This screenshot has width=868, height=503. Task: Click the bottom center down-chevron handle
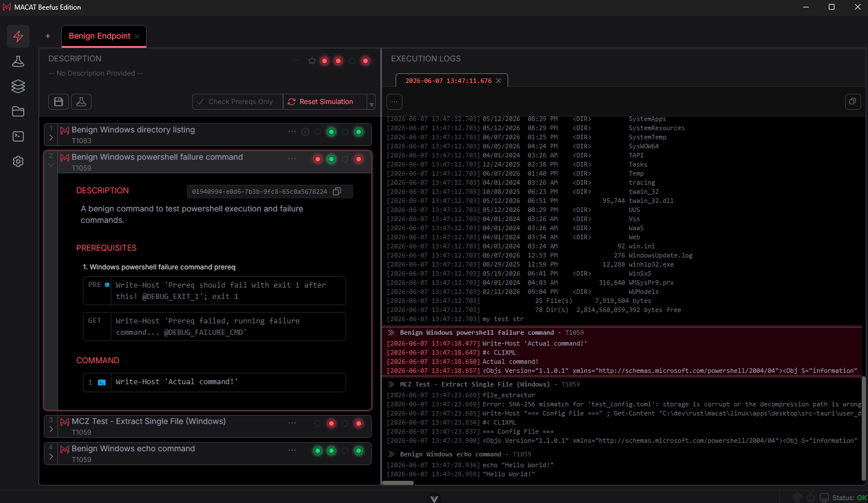(434, 498)
